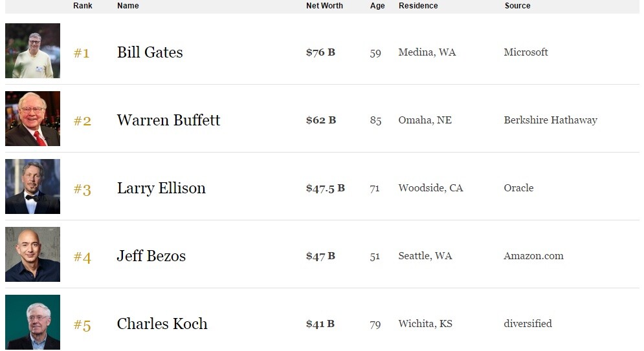Select the #1 rank number
Viewport: 644px width, 351px height.
(x=82, y=53)
